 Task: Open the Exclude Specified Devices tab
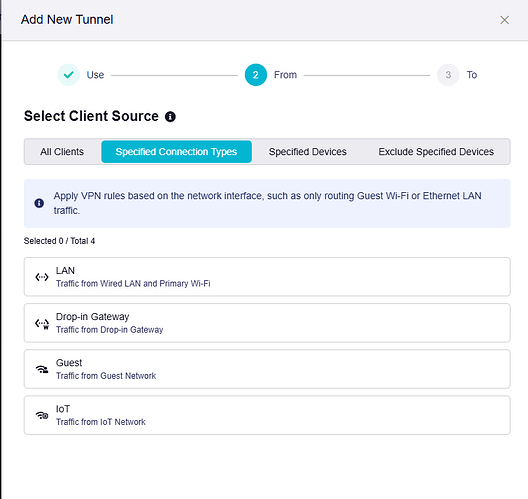pyautogui.click(x=436, y=152)
